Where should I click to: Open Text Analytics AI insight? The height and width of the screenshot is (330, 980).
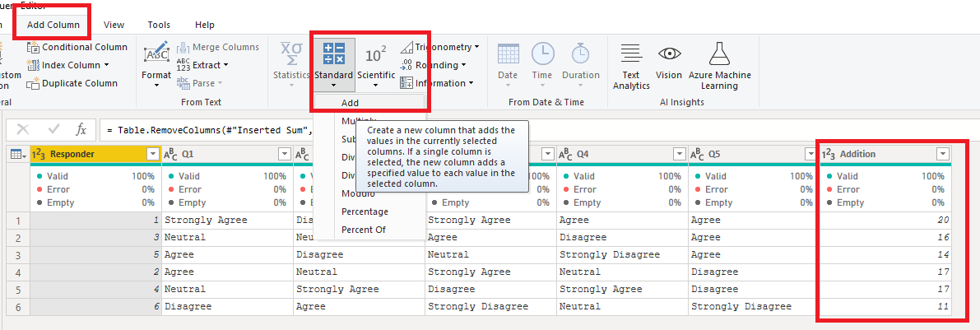pos(631,67)
